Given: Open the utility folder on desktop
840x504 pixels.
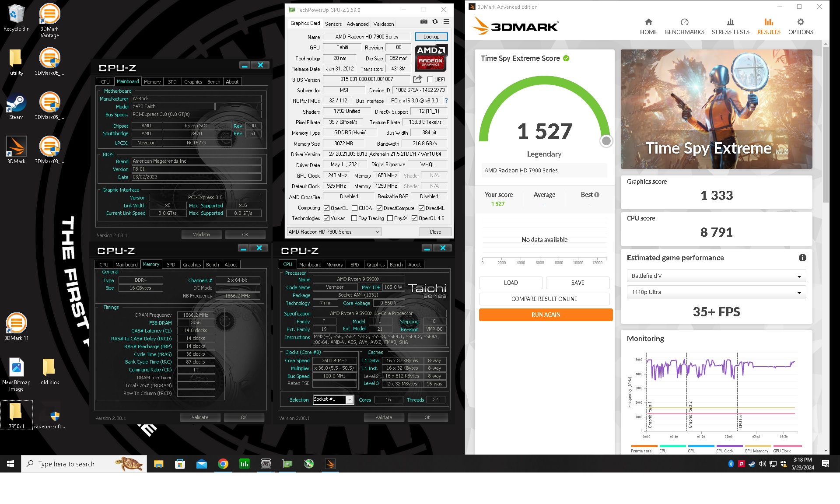Looking at the screenshot, I should point(16,62).
